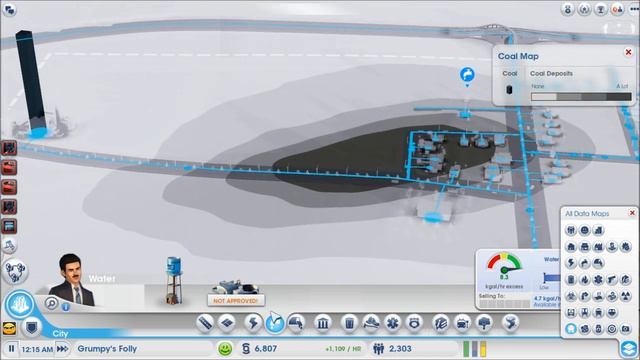Viewport: 640px width, 360px height.
Task: Place the water tower building
Action: 174,281
